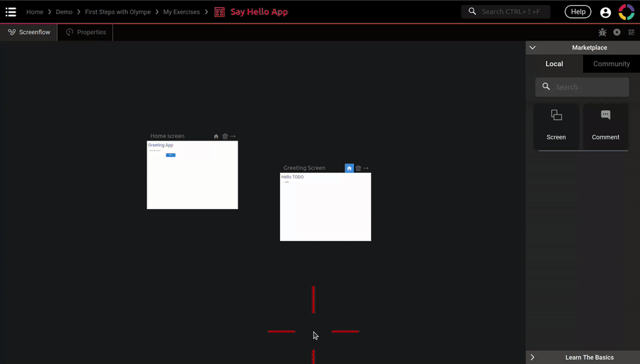Collapse the Marketplace panel
Screen dimensions: 640x364
click(x=533, y=48)
